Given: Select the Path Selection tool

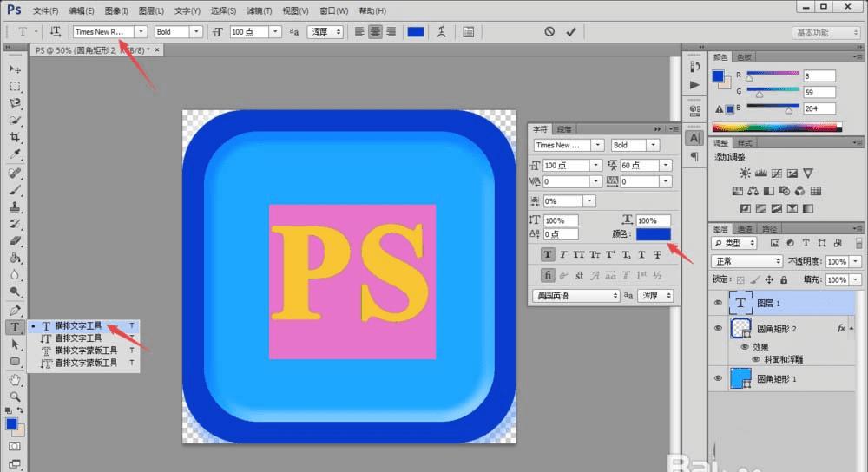Looking at the screenshot, I should (15, 344).
